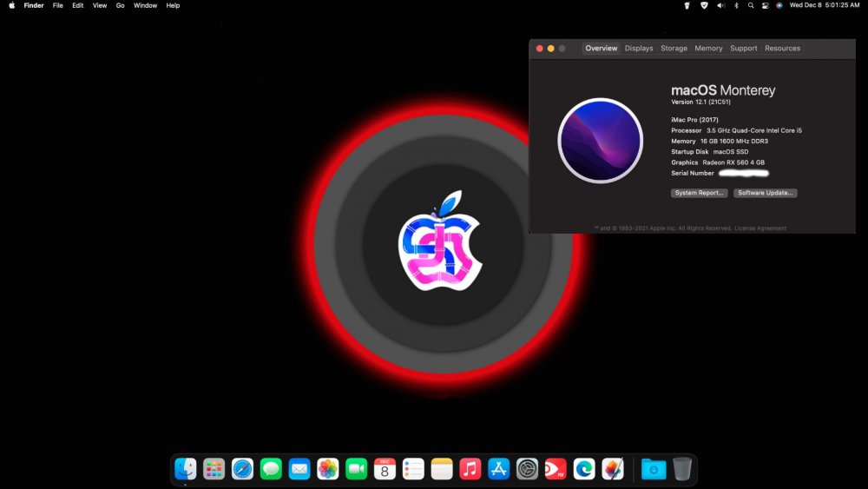Image resolution: width=868 pixels, height=489 pixels.
Task: Switch to the Resources tab
Action: pyautogui.click(x=782, y=48)
